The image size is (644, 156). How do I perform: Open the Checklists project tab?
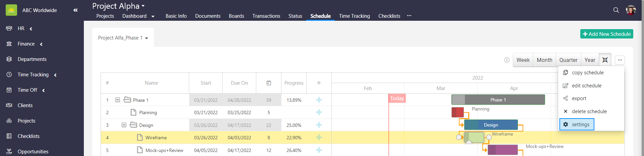click(389, 16)
